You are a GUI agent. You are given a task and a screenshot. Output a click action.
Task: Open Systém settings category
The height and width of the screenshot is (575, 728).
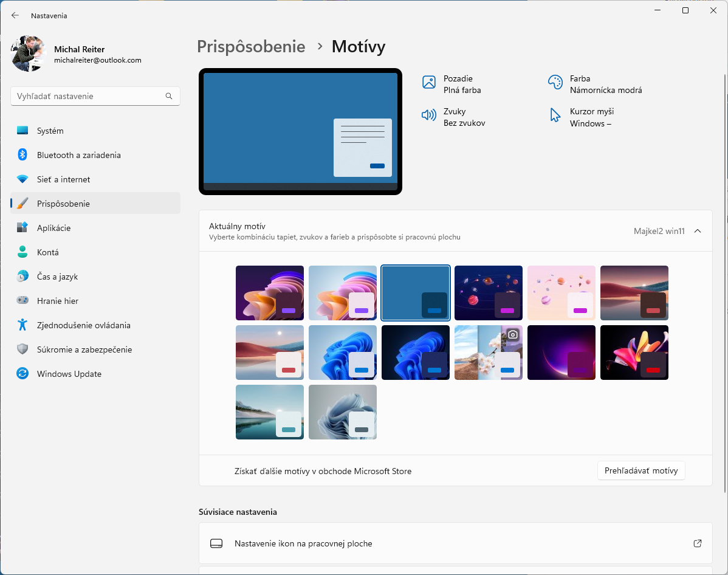(50, 131)
